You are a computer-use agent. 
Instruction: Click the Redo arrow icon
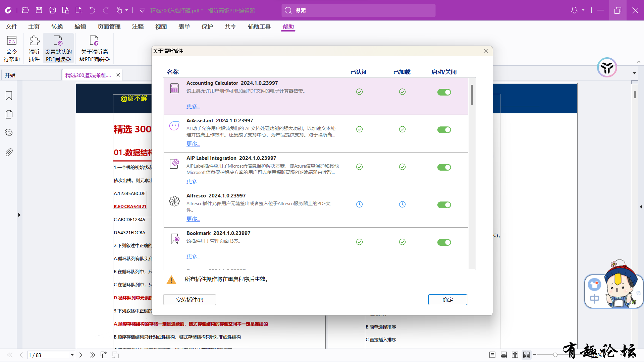(x=106, y=10)
